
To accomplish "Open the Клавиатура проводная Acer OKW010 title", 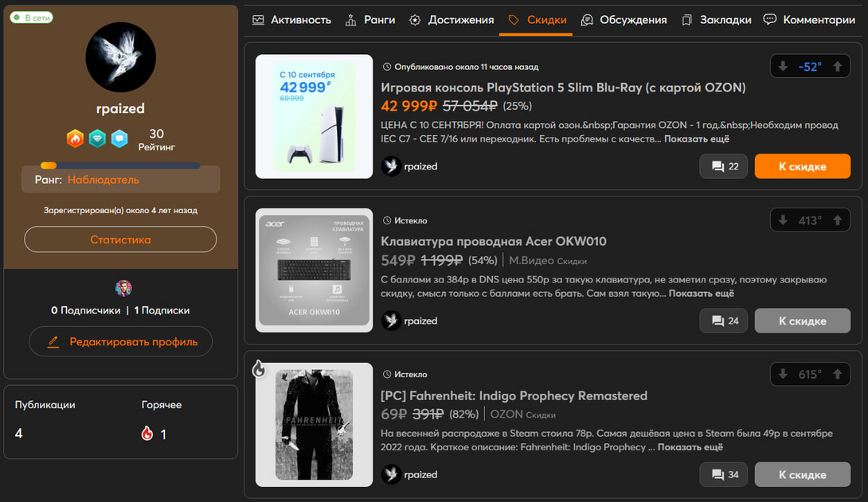I will [x=494, y=241].
